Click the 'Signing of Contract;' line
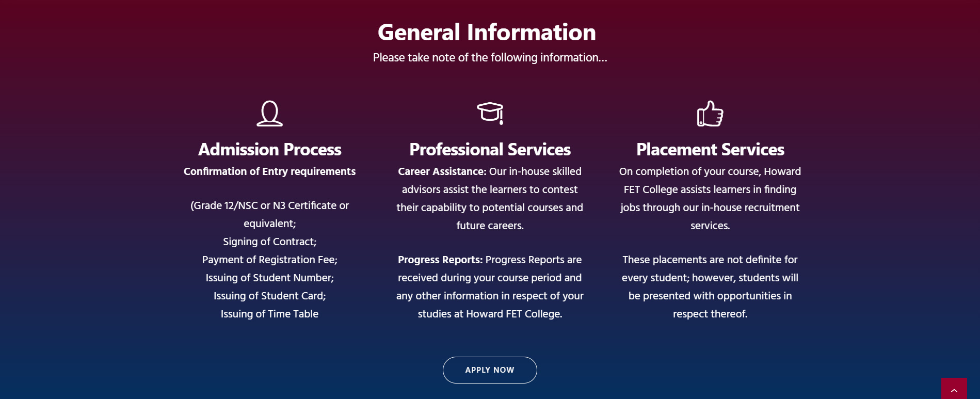The image size is (980, 399). (269, 242)
